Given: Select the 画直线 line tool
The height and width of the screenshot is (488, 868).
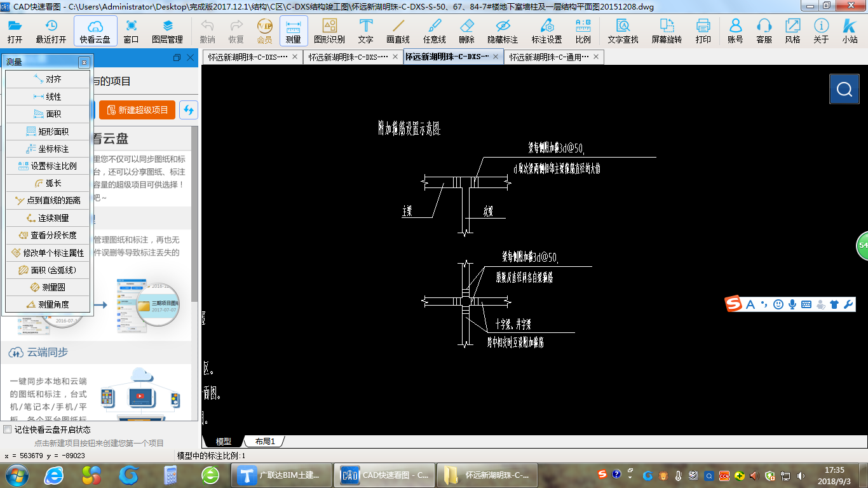Looking at the screenshot, I should 398,31.
